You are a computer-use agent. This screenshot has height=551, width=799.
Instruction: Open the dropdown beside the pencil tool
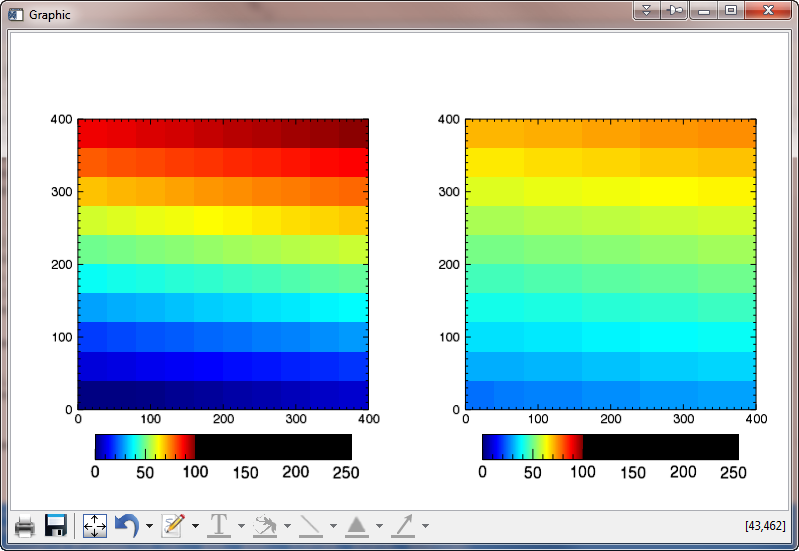195,526
